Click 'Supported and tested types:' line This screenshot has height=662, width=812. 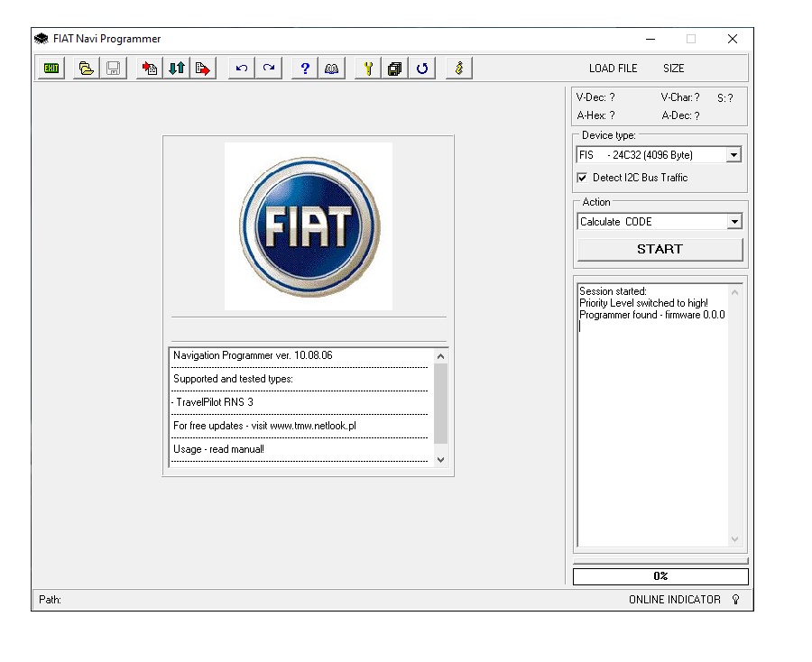coord(233,379)
